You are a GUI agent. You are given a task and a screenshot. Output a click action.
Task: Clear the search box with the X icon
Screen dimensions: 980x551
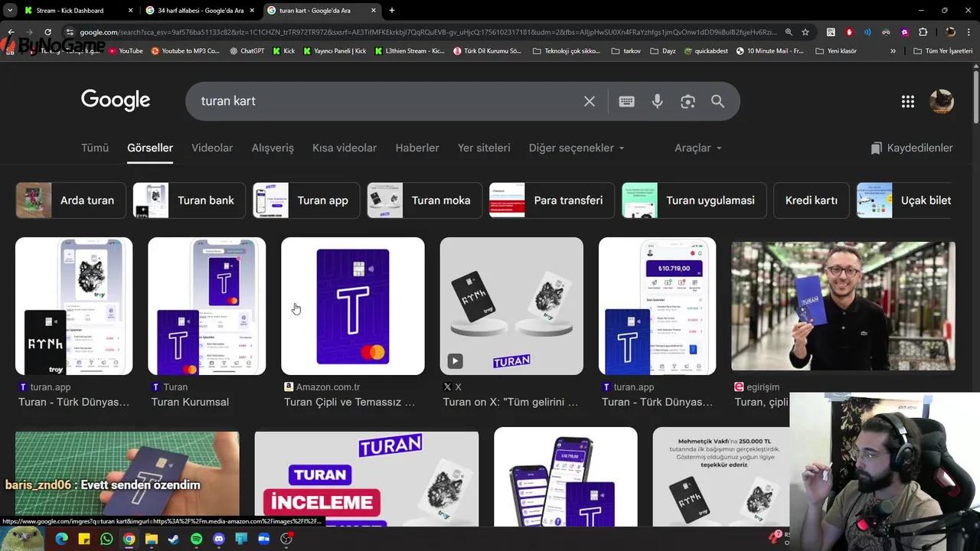point(590,101)
